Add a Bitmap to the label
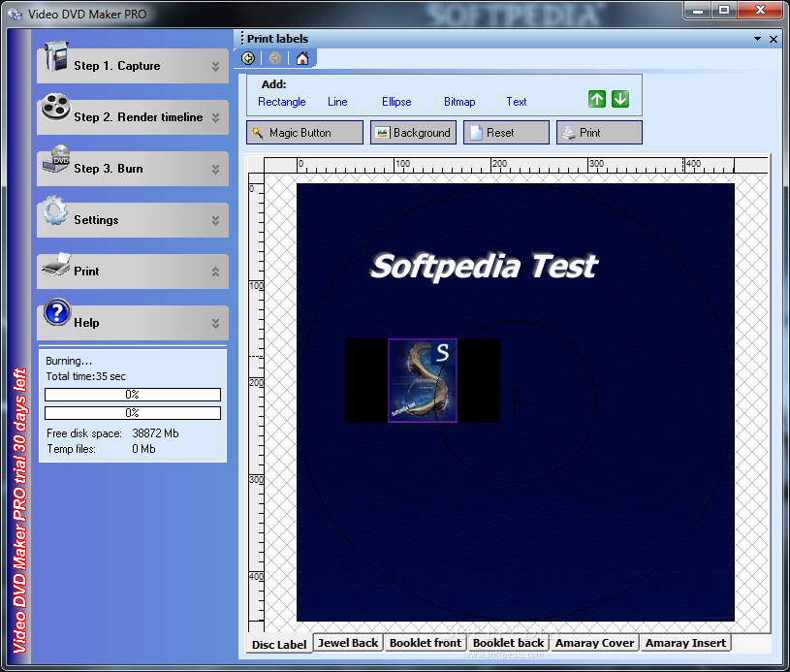The width and height of the screenshot is (790, 672). 459,102
